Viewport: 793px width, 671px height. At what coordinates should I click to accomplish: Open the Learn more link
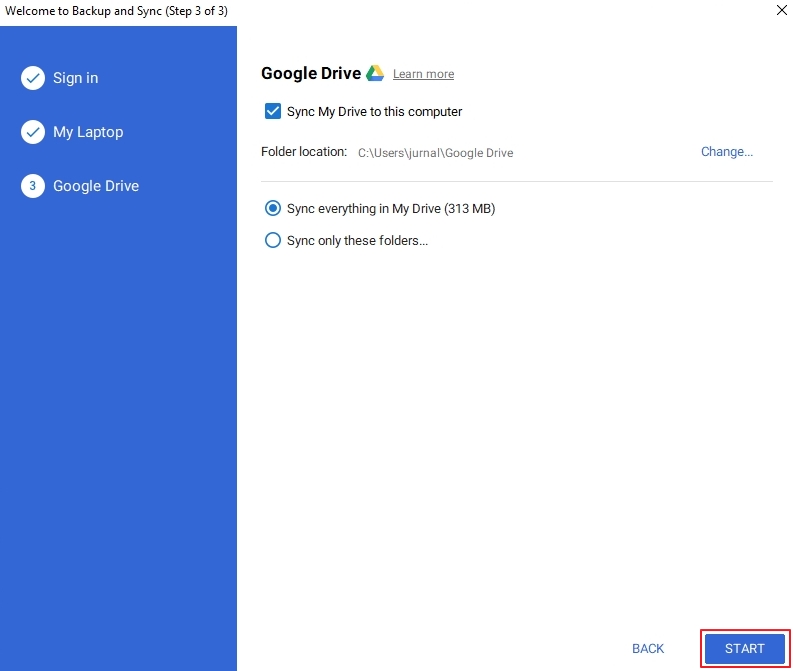[423, 74]
